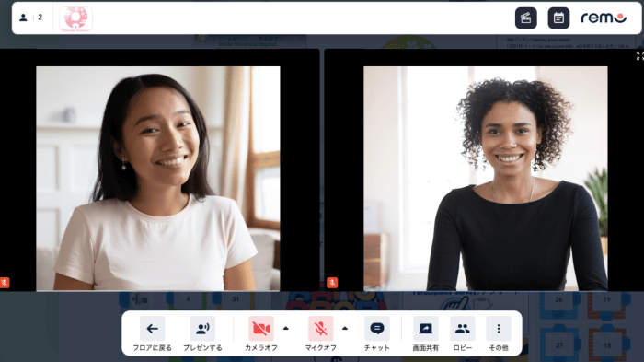The width and height of the screenshot is (644, 362).
Task: Toggle the マイクオフ microphone button
Action: coord(320,329)
